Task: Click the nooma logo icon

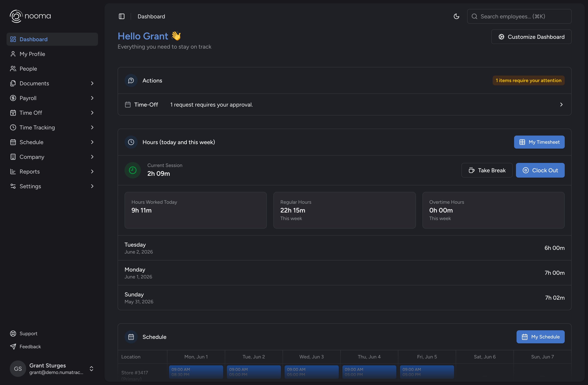Action: click(16, 16)
